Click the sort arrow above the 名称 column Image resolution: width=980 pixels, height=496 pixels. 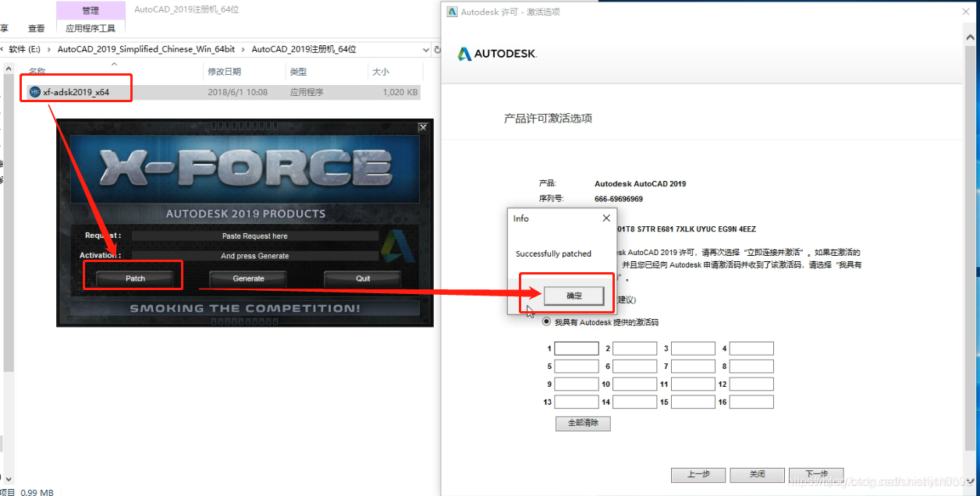coord(114,65)
